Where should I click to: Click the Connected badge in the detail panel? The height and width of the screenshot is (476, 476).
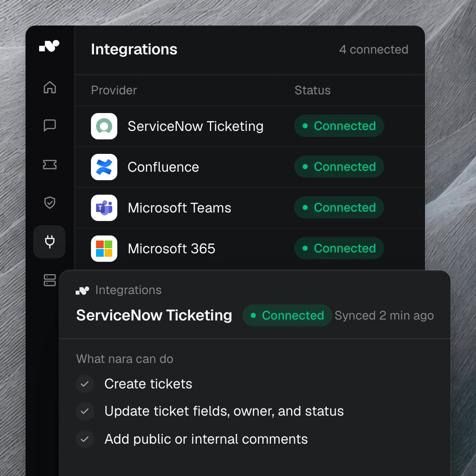287,315
